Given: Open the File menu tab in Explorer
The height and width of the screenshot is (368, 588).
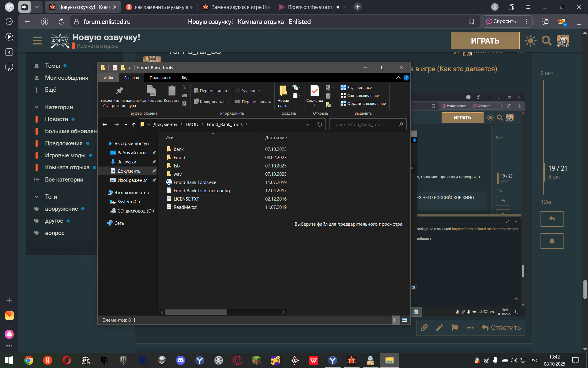Looking at the screenshot, I should 108,78.
